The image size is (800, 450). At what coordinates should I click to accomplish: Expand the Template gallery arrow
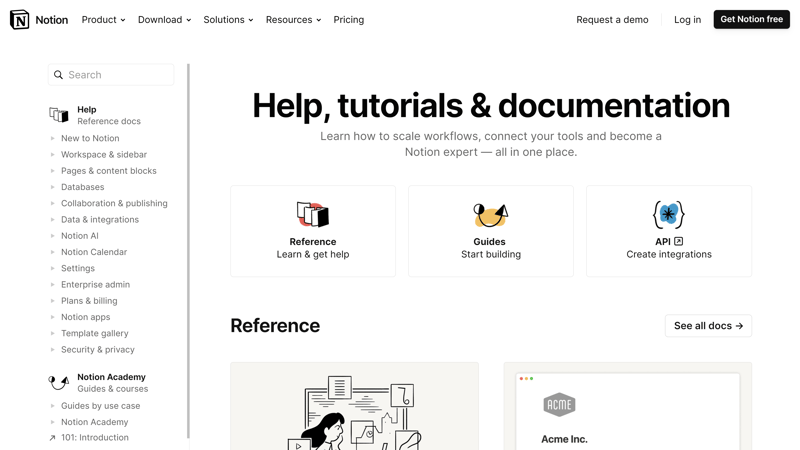pyautogui.click(x=52, y=334)
